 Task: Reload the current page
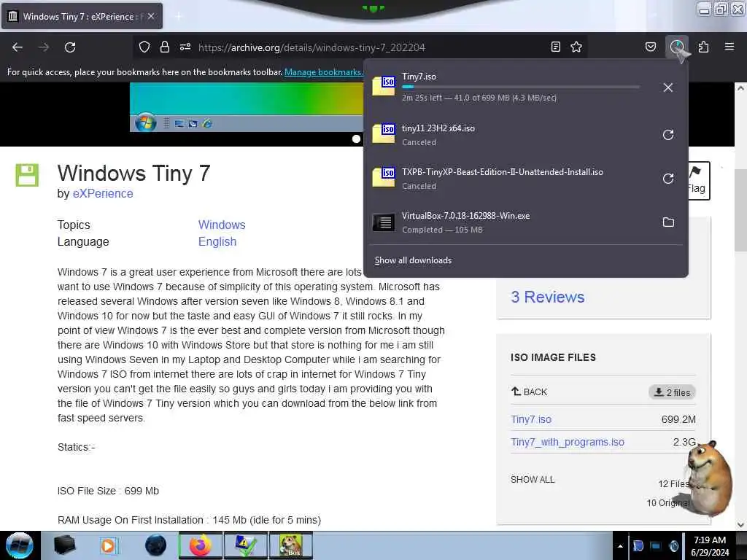coord(70,47)
